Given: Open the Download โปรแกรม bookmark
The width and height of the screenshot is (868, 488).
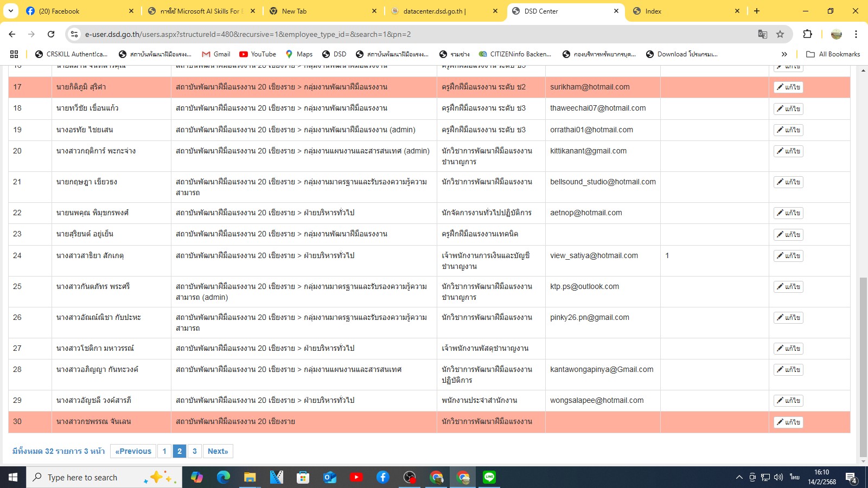Looking at the screenshot, I should pos(681,54).
